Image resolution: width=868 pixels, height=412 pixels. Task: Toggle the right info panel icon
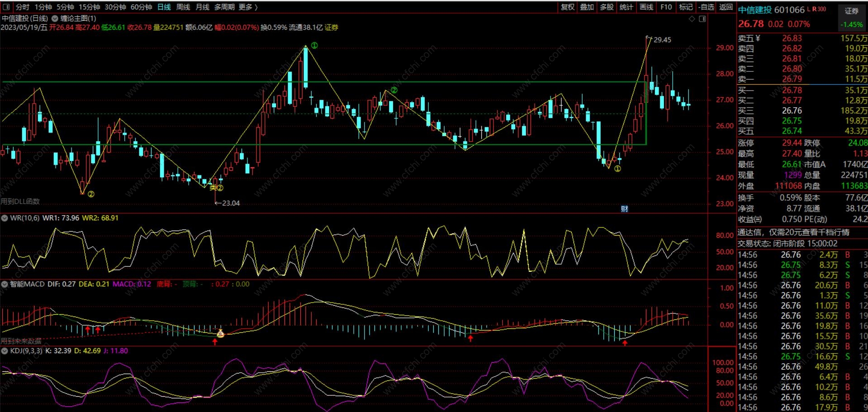click(x=702, y=19)
